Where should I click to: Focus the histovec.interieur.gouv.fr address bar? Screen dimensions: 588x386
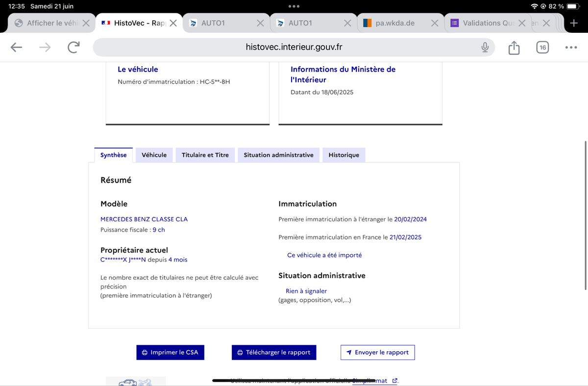coord(294,47)
